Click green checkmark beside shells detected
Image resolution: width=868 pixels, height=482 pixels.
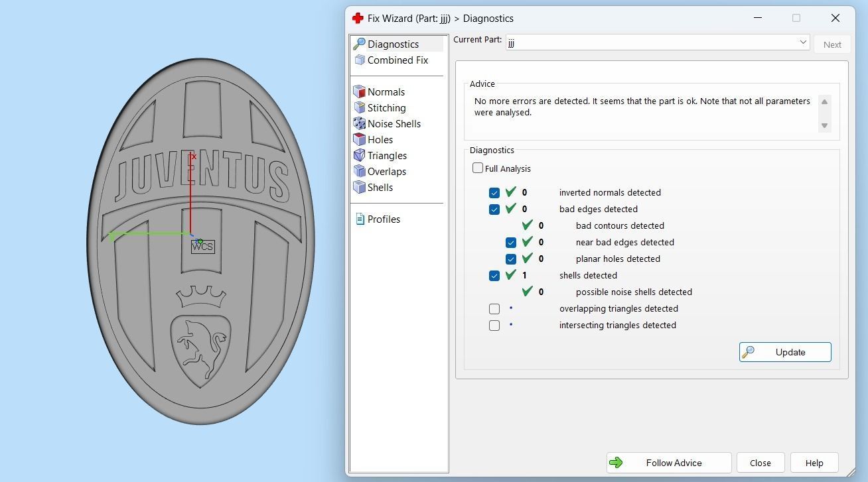510,275
